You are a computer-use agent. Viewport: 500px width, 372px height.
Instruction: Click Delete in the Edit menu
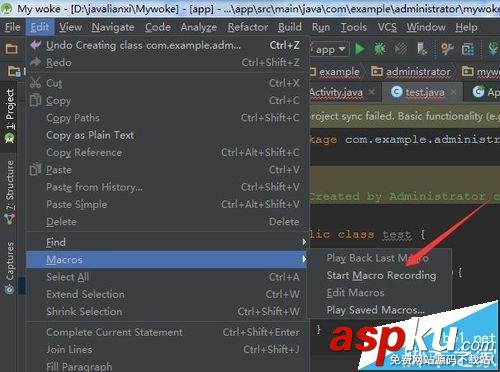[166, 222]
